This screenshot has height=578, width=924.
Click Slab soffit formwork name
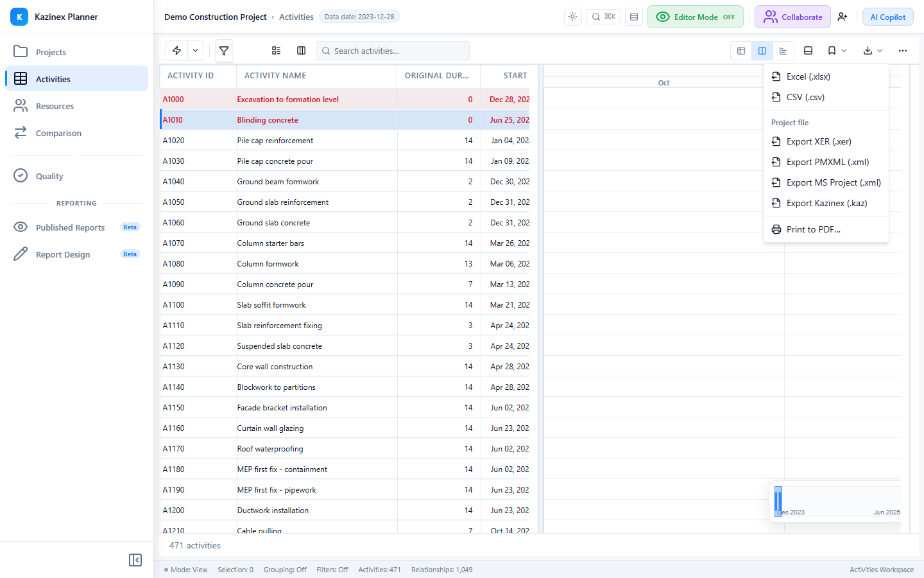271,305
